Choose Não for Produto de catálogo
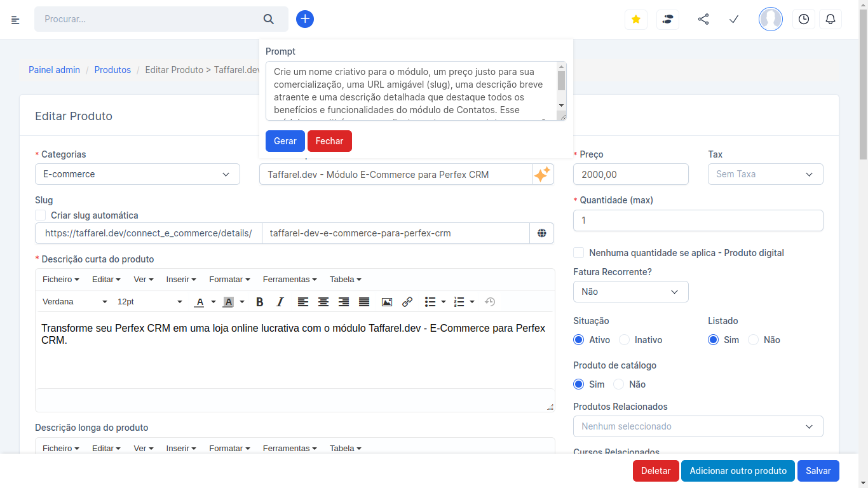The image size is (868, 488). click(618, 384)
